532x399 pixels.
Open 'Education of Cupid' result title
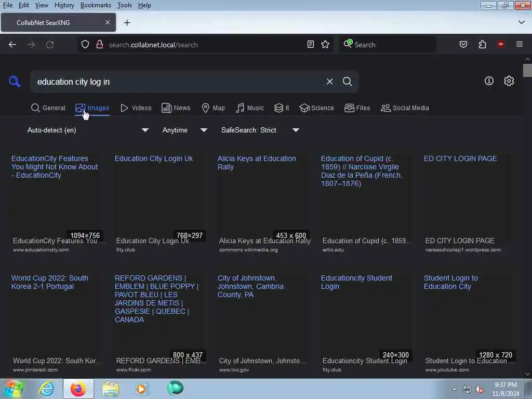pos(362,171)
